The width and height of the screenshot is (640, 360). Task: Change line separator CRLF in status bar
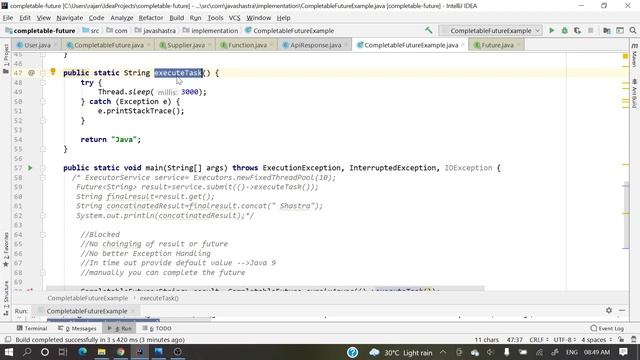point(538,340)
